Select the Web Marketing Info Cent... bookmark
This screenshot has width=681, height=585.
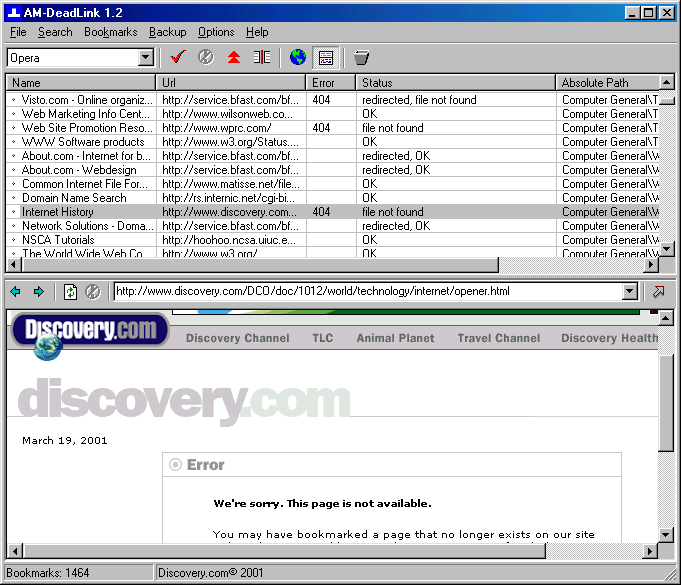pos(332,114)
